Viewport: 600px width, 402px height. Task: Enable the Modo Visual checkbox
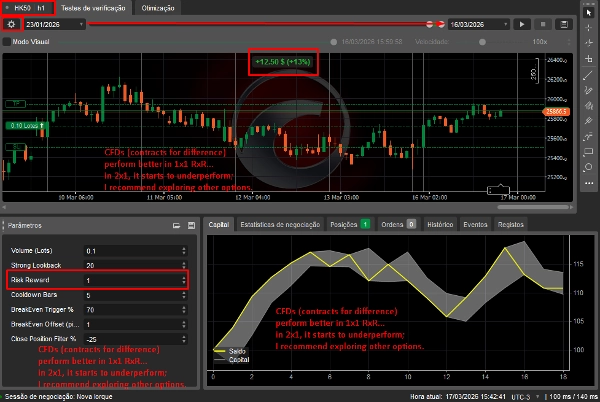[6, 42]
